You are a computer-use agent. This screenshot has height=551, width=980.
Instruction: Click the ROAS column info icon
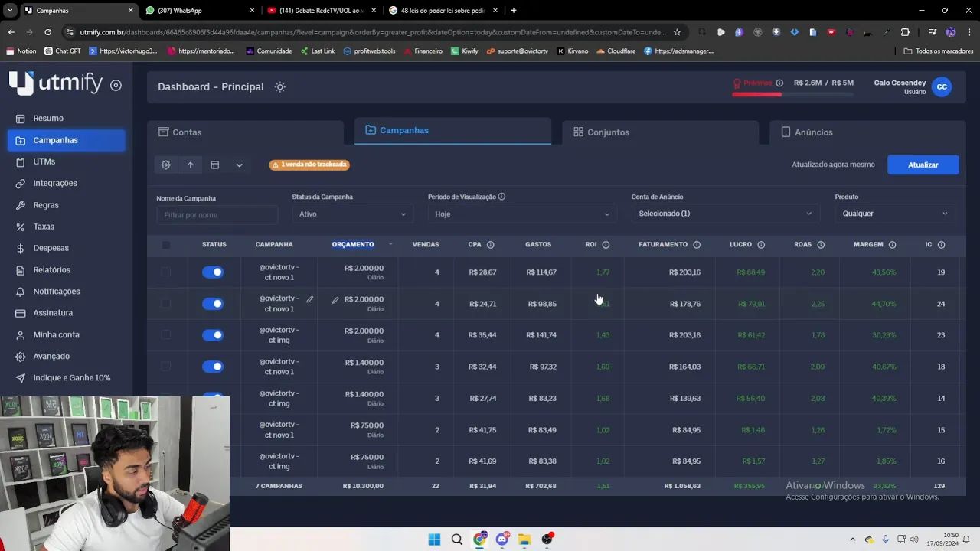(x=821, y=245)
